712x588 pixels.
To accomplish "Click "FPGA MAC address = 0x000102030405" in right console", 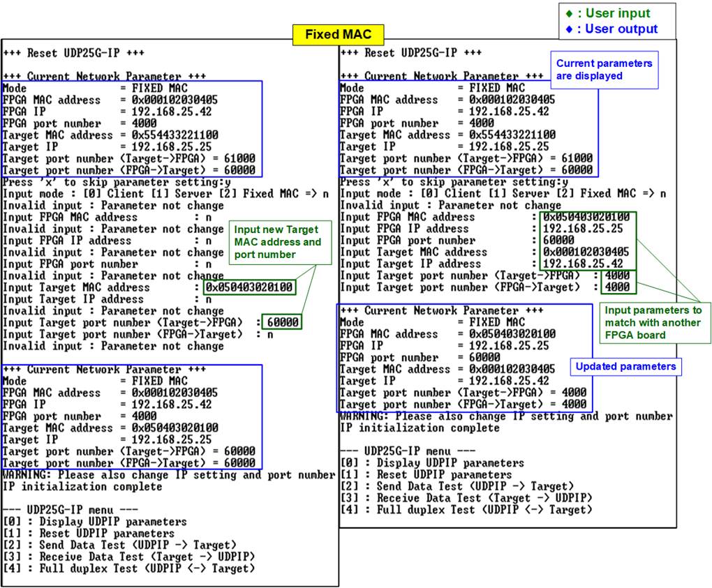I will (447, 100).
